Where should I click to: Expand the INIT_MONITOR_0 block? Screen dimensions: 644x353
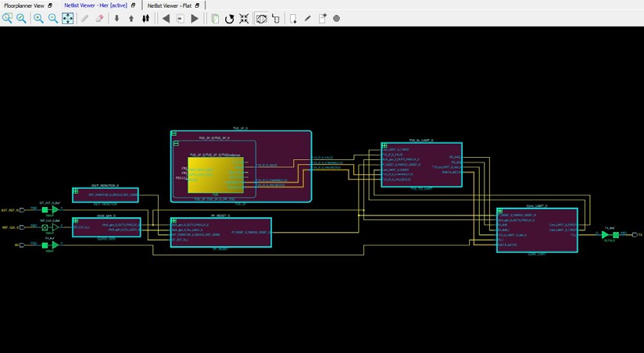[75, 191]
